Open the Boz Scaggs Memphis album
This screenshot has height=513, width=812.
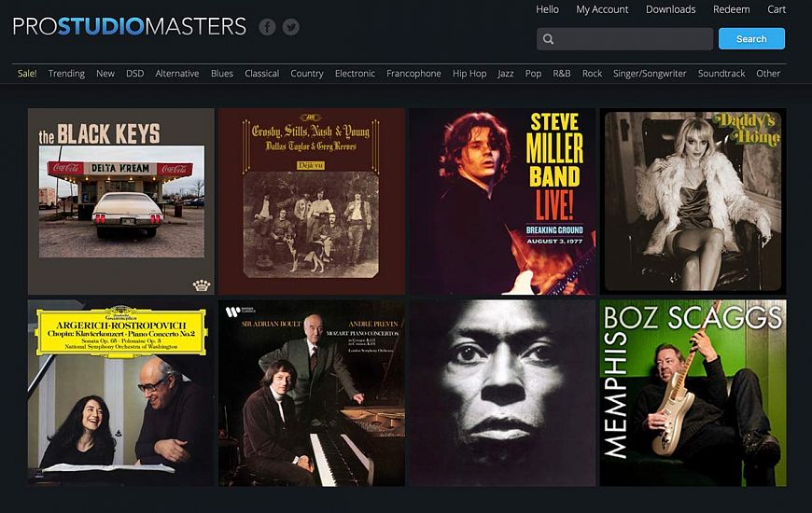point(693,393)
